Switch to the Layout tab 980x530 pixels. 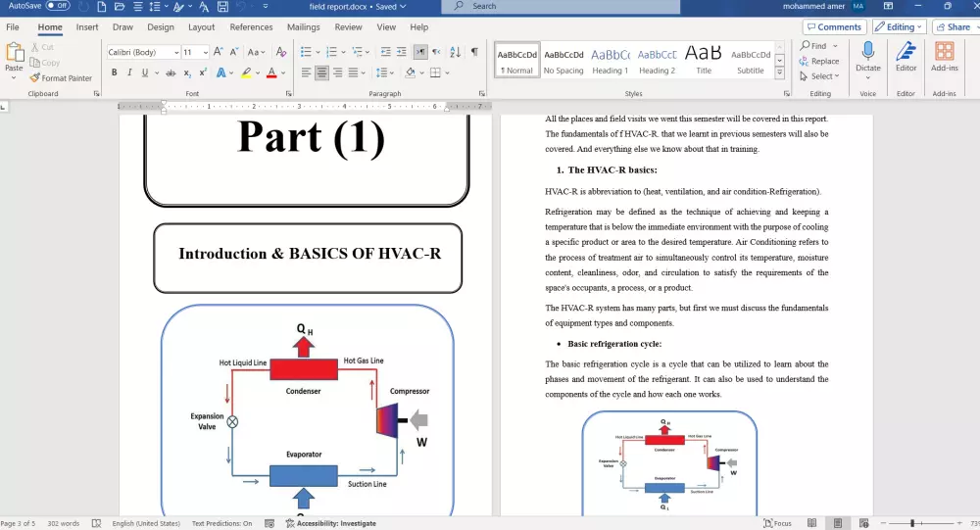(x=201, y=26)
